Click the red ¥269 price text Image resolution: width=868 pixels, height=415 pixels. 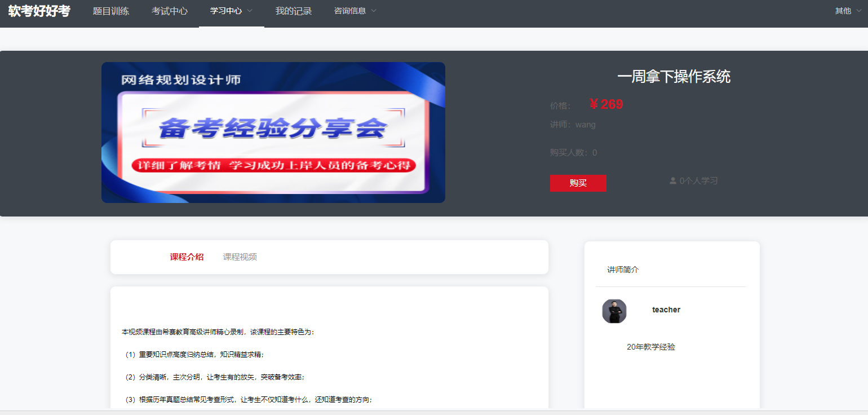606,104
